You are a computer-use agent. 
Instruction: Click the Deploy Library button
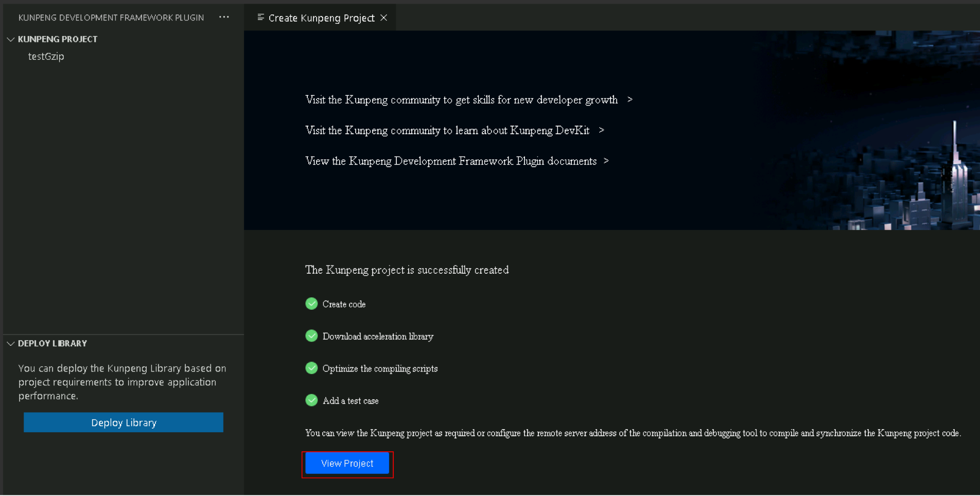click(124, 422)
